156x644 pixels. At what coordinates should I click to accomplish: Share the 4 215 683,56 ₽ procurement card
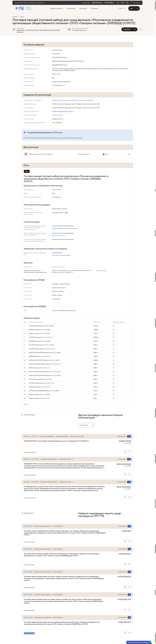[x=125, y=564]
